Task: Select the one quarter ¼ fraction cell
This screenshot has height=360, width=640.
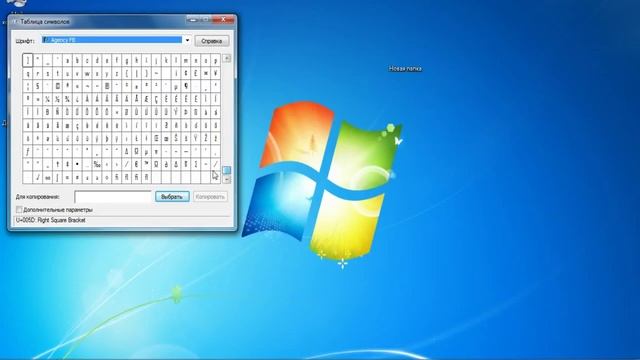Action: point(47,100)
